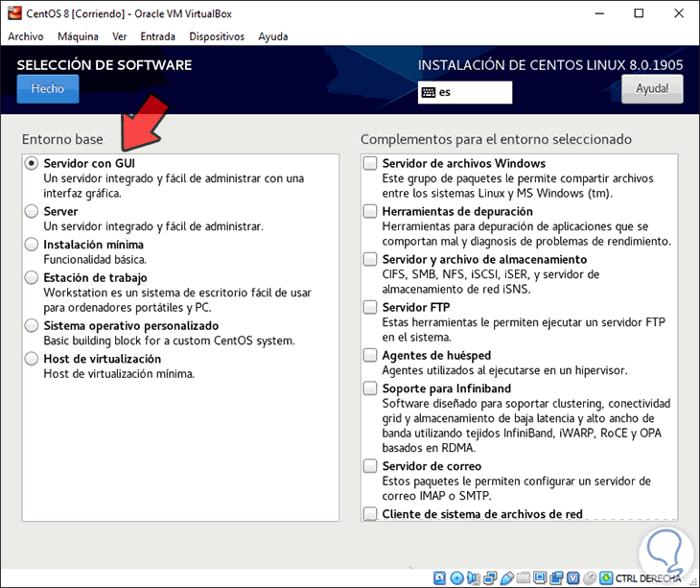The image size is (700, 588).
Task: Enable Servidor de archivos Windows checkbox
Action: [x=370, y=163]
